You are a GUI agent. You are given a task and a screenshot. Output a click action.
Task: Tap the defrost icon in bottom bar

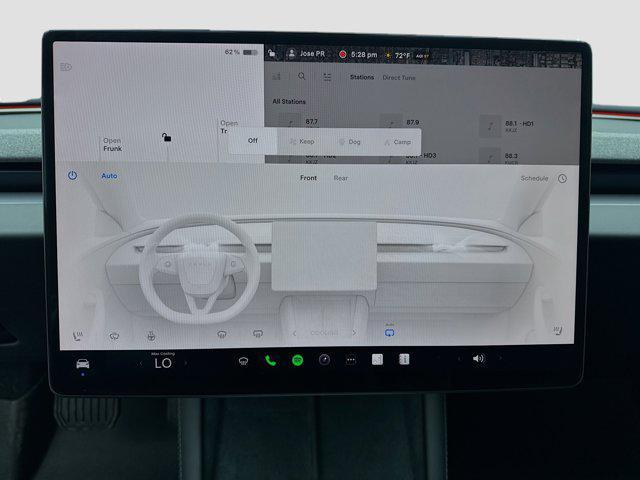[x=243, y=361]
